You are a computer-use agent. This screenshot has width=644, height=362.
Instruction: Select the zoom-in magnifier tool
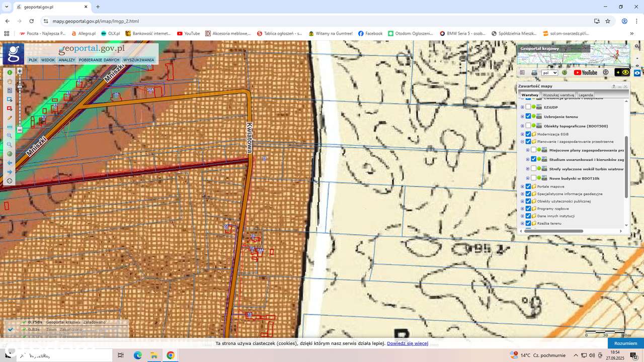point(10,136)
